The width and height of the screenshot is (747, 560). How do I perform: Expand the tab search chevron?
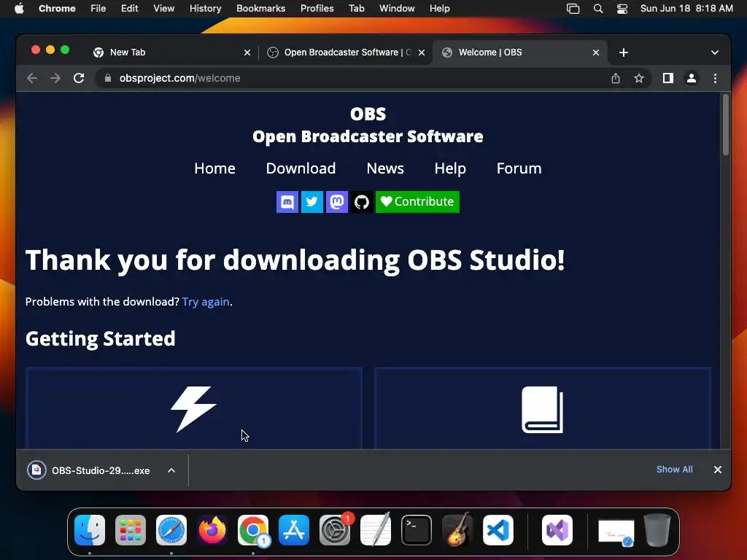pos(715,52)
